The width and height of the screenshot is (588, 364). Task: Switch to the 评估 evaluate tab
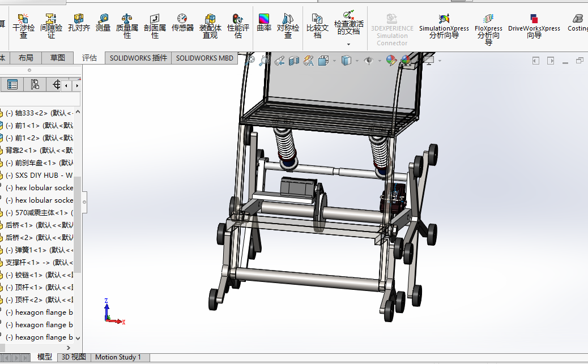[90, 58]
